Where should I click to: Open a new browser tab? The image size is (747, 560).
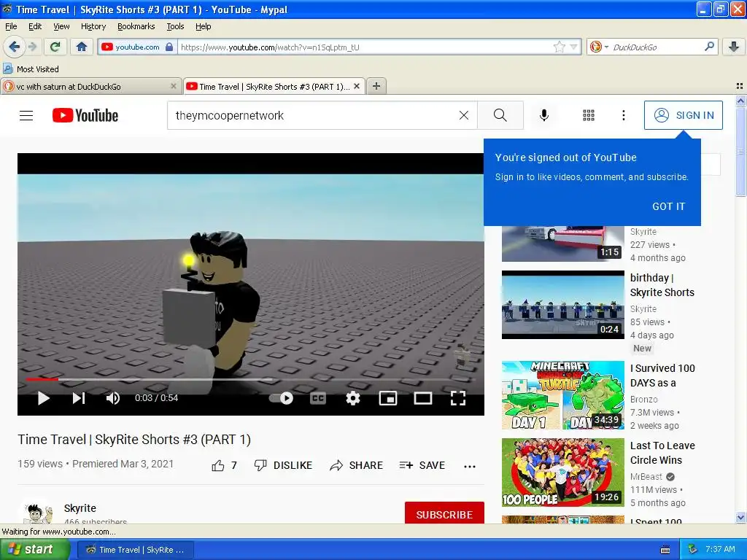click(376, 86)
